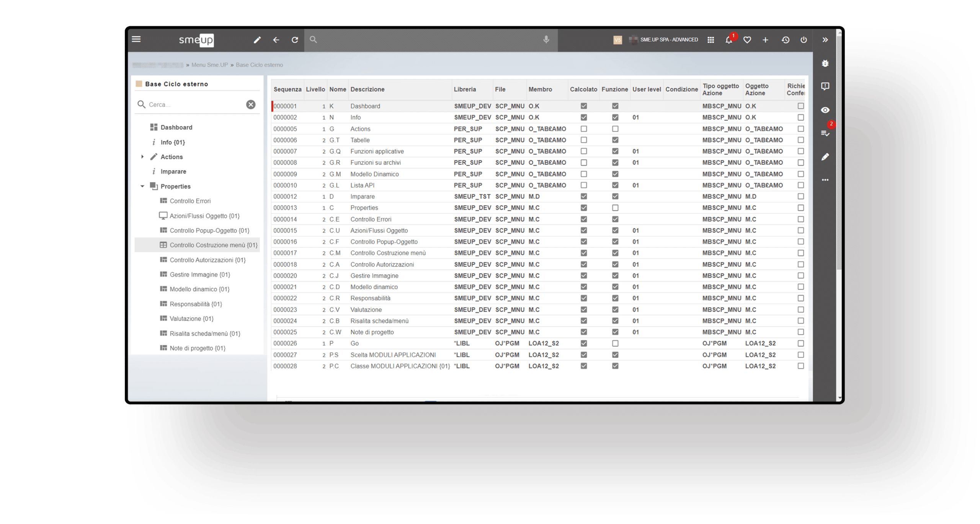980x524 pixels.
Task: Click the edit pencil in top toolbar
Action: pyautogui.click(x=257, y=40)
